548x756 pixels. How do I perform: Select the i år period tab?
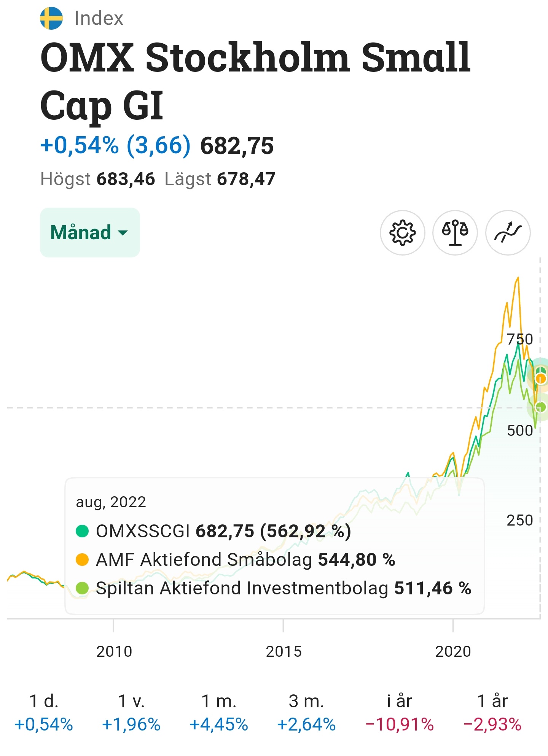[400, 713]
